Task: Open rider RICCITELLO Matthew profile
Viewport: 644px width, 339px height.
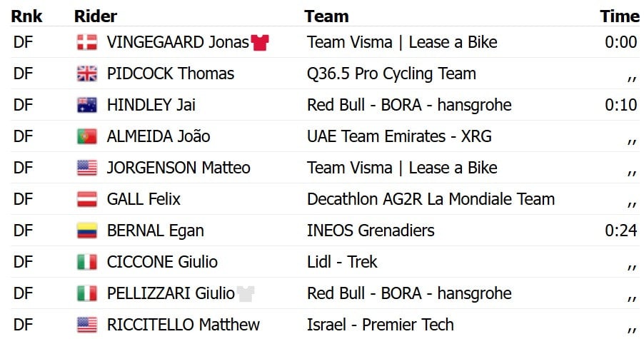Action: tap(183, 325)
